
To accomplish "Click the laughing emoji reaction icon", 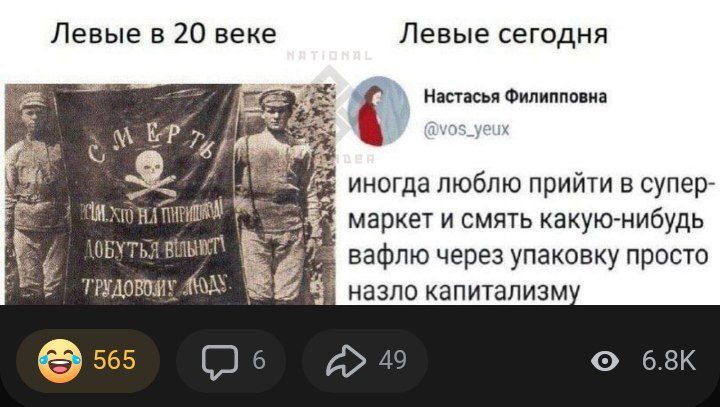I will pos(60,361).
